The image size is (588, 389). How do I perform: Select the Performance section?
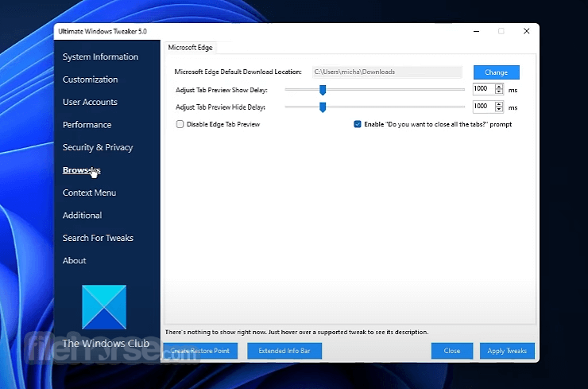click(87, 125)
